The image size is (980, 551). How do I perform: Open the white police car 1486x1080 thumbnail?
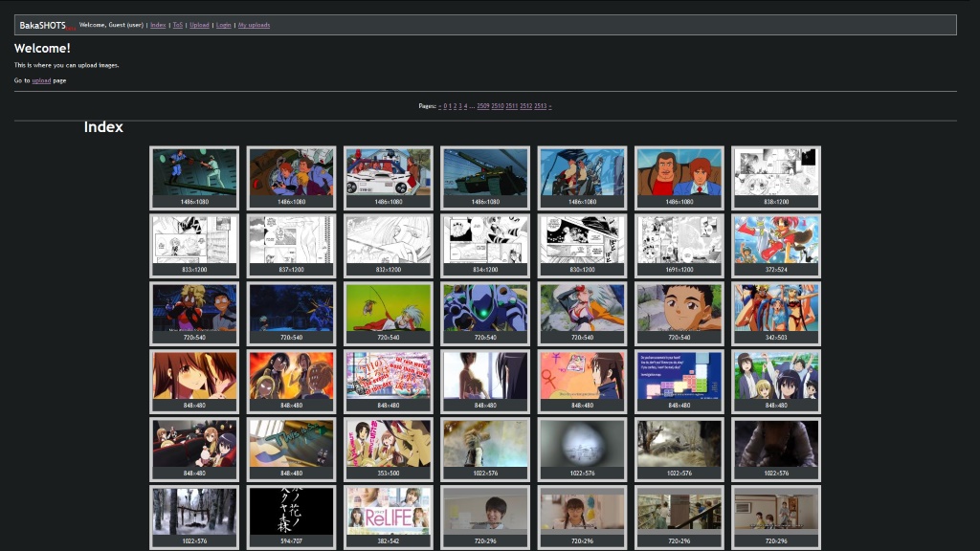[389, 177]
